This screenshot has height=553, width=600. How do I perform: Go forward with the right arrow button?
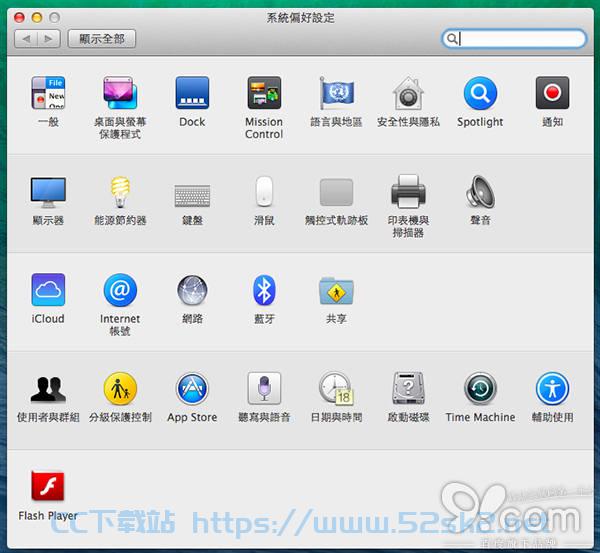tap(49, 39)
